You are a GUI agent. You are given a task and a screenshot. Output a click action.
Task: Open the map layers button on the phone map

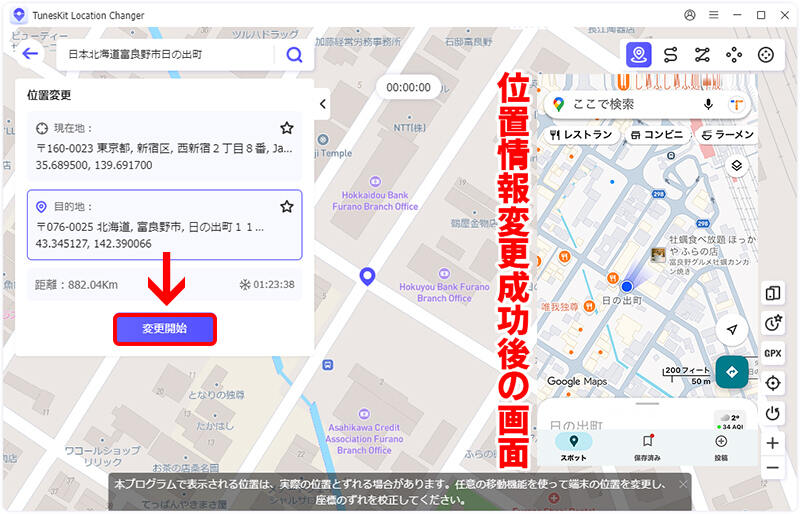pyautogui.click(x=736, y=166)
